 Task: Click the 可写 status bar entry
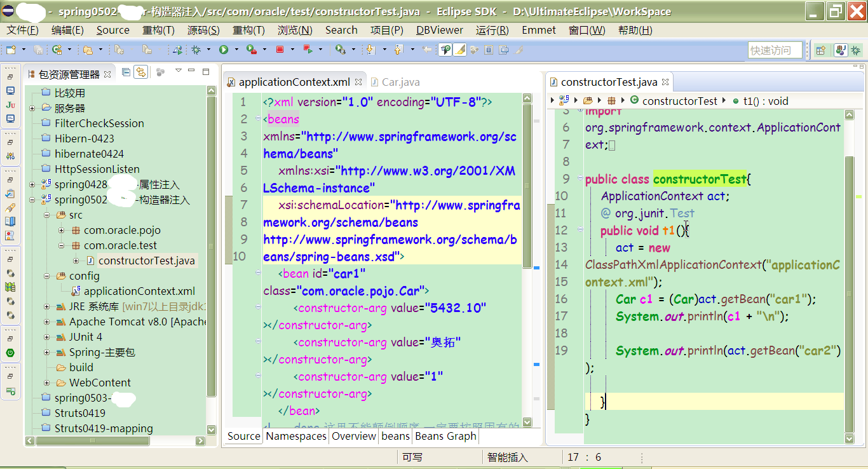tap(412, 457)
